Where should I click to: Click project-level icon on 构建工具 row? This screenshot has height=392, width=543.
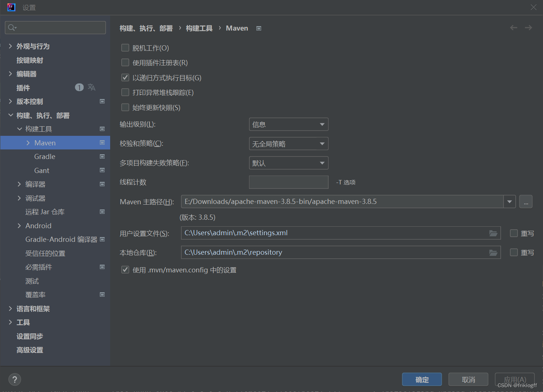click(x=102, y=129)
